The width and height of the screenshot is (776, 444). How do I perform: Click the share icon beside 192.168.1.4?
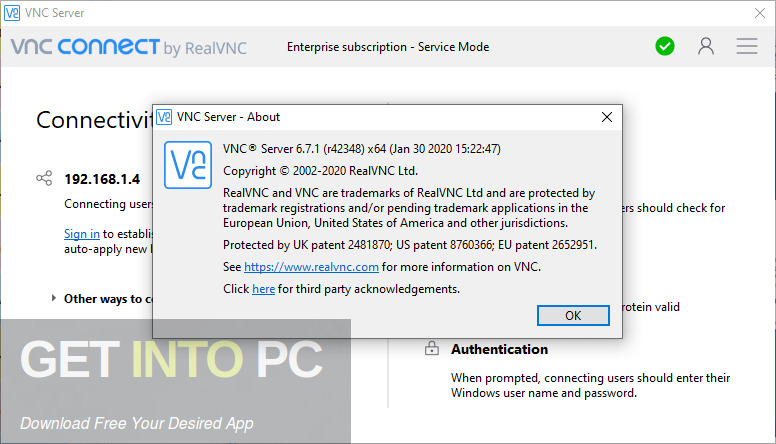(x=44, y=178)
